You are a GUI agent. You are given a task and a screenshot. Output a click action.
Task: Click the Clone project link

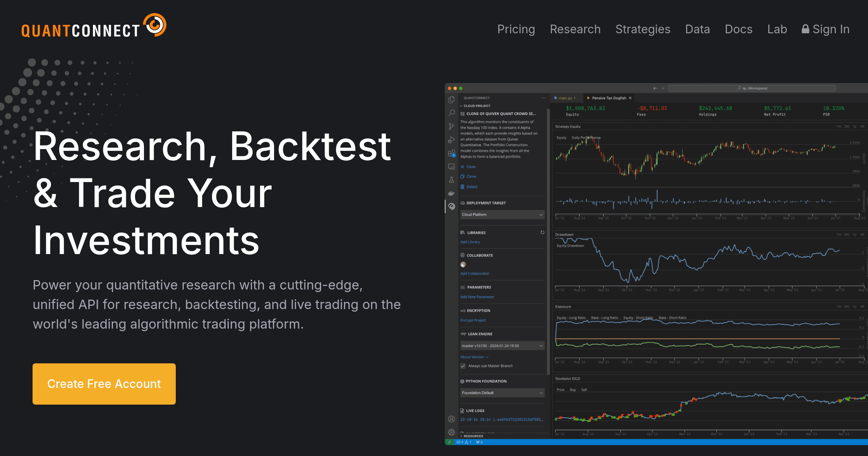click(x=468, y=177)
